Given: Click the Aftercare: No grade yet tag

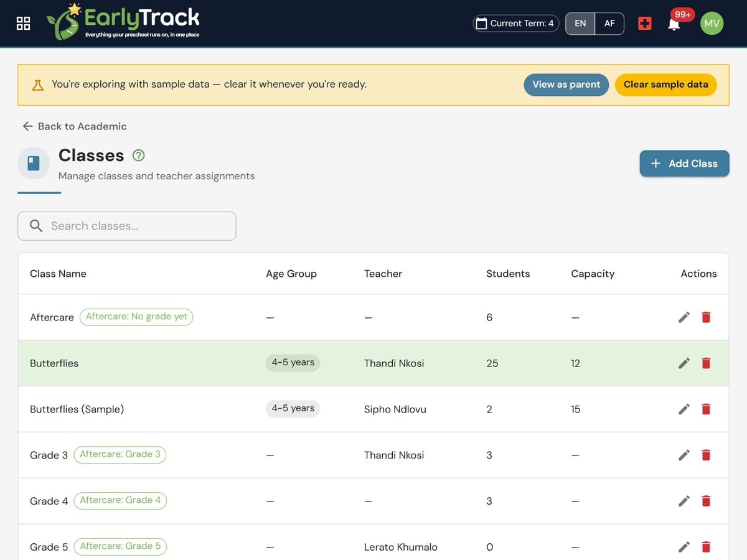Looking at the screenshot, I should [136, 317].
